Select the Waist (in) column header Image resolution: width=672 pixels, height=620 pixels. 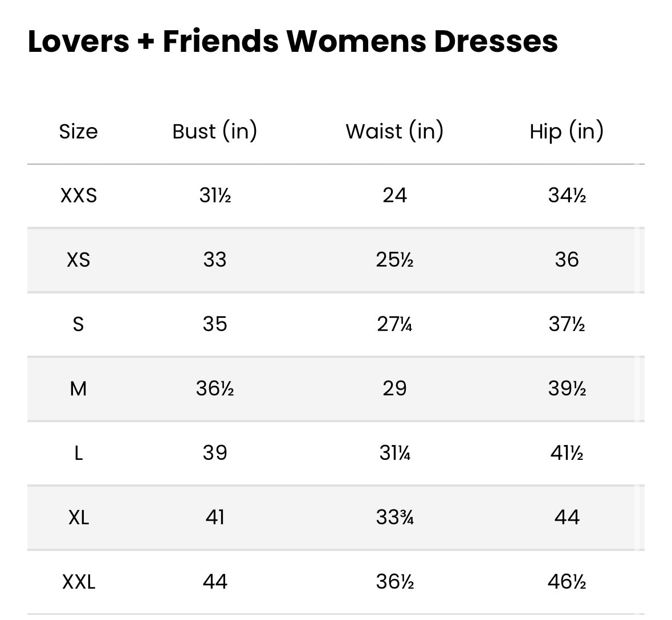coord(395,132)
